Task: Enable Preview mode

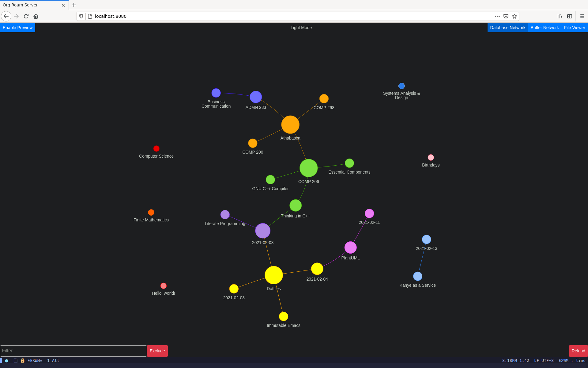Action: click(18, 28)
